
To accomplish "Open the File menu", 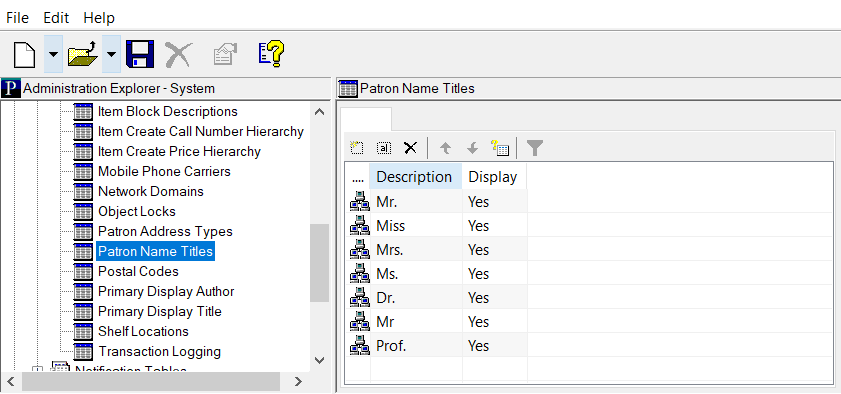I will pos(17,18).
